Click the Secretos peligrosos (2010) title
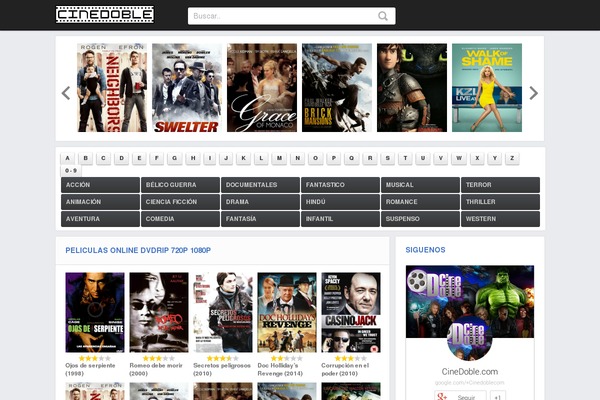The image size is (600, 400). coord(222,369)
